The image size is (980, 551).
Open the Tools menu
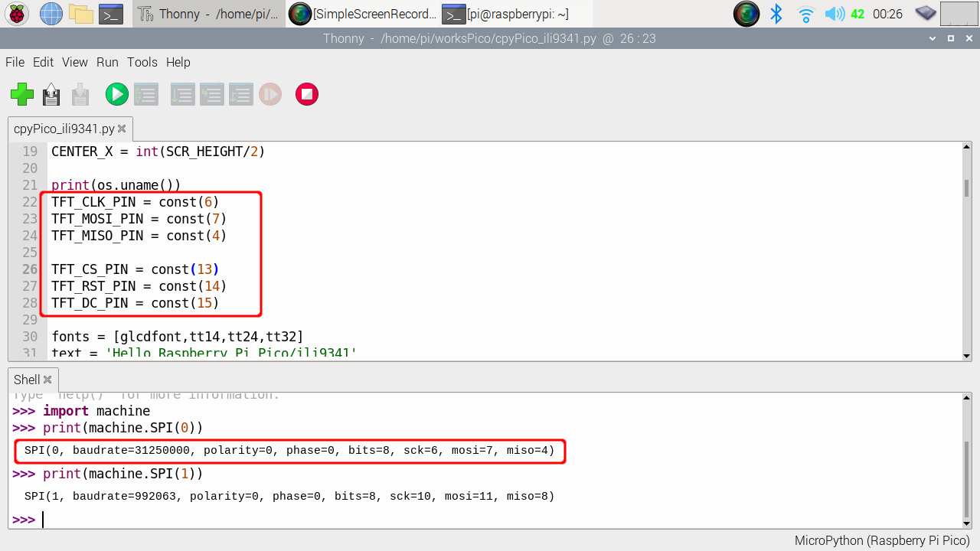tap(142, 62)
